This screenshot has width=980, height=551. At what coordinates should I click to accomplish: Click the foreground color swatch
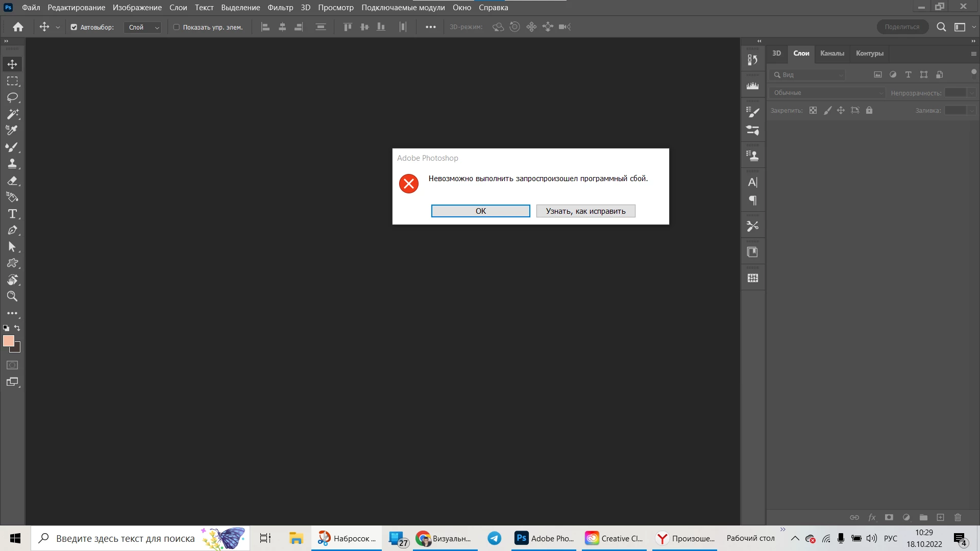pyautogui.click(x=8, y=341)
